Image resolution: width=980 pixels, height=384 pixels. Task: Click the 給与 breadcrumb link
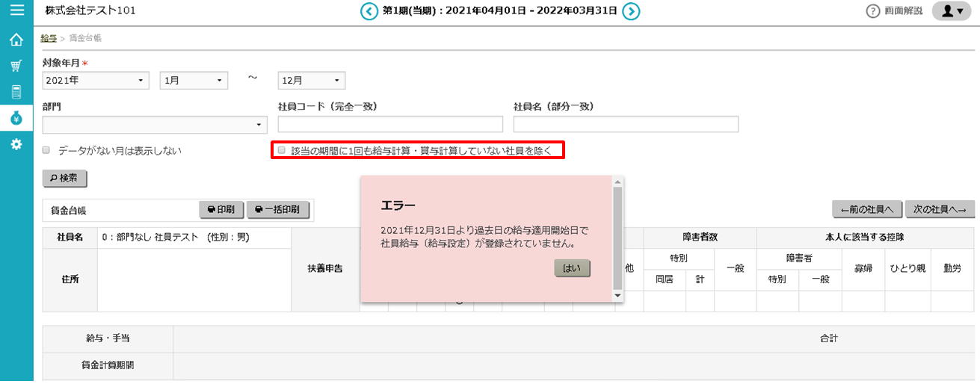click(49, 37)
